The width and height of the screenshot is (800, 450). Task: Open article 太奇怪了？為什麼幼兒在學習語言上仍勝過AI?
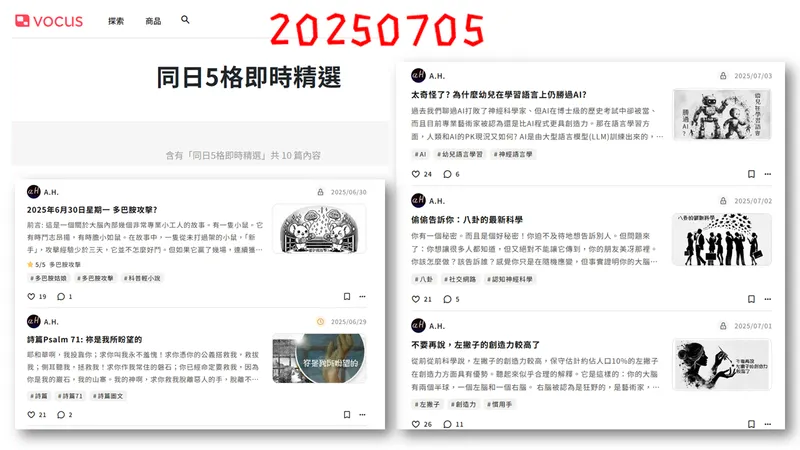pos(499,94)
